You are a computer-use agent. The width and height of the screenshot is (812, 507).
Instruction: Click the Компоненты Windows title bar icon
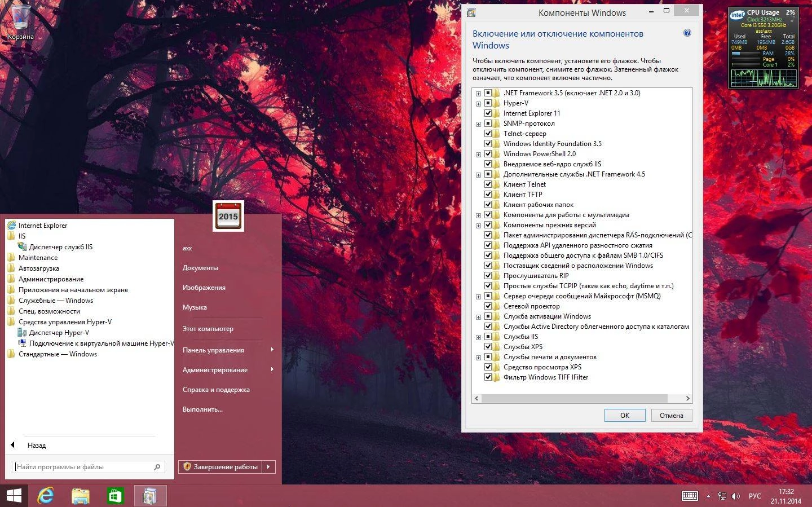471,12
